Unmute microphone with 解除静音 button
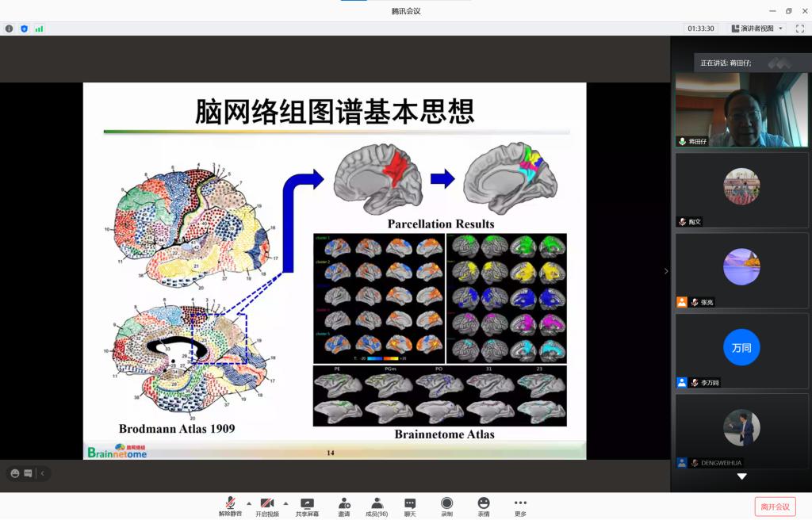The height and width of the screenshot is (520, 812). pos(230,506)
